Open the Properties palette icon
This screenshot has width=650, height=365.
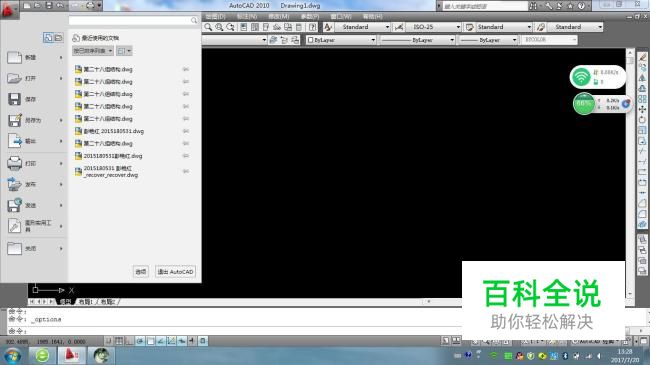(x=243, y=27)
